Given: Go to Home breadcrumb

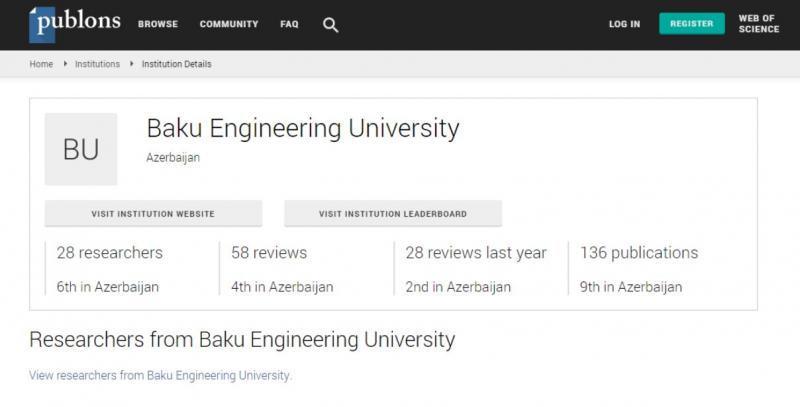Looking at the screenshot, I should point(41,64).
